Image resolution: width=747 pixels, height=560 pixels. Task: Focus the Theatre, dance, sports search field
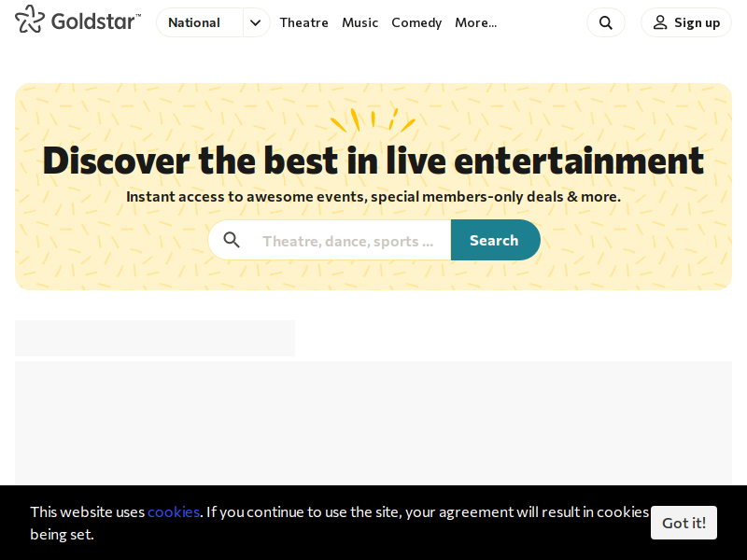347,240
